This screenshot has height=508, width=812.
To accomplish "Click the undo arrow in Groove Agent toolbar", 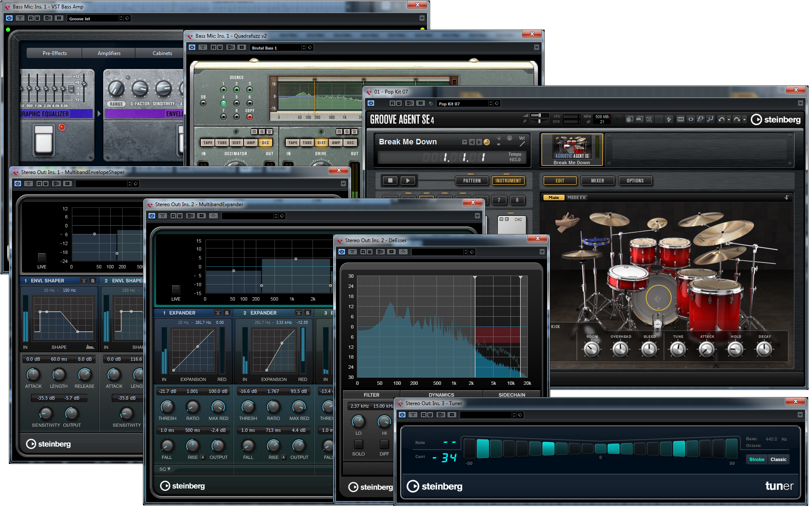I will point(721,119).
